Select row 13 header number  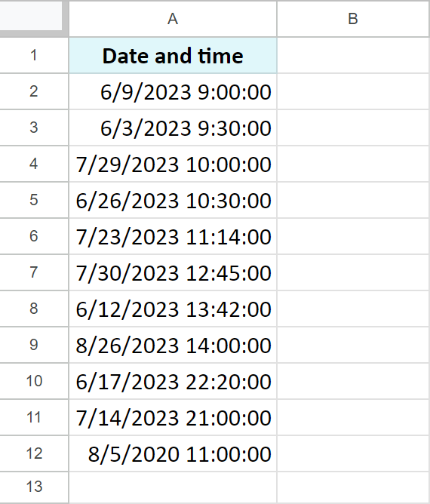coord(34,487)
